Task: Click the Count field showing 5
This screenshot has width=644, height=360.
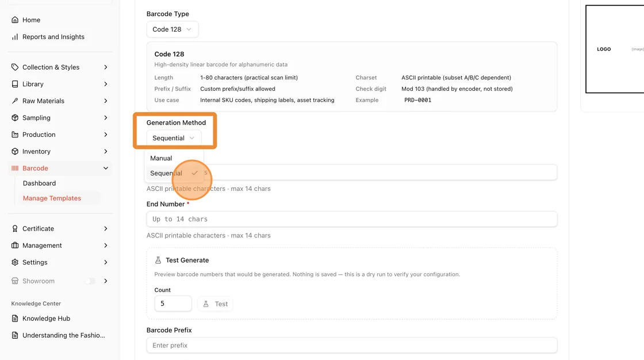Action: (173, 304)
